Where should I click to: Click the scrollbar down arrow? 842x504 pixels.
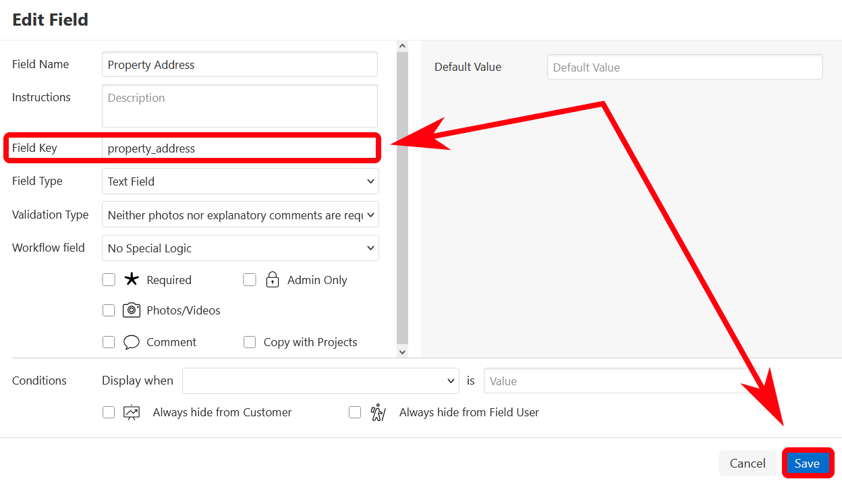(x=403, y=352)
